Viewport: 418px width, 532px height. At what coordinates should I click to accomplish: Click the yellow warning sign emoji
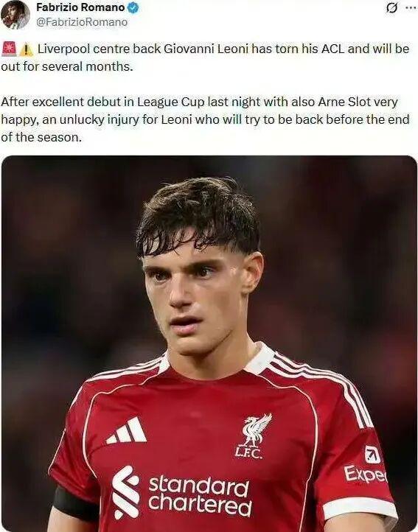(x=26, y=50)
